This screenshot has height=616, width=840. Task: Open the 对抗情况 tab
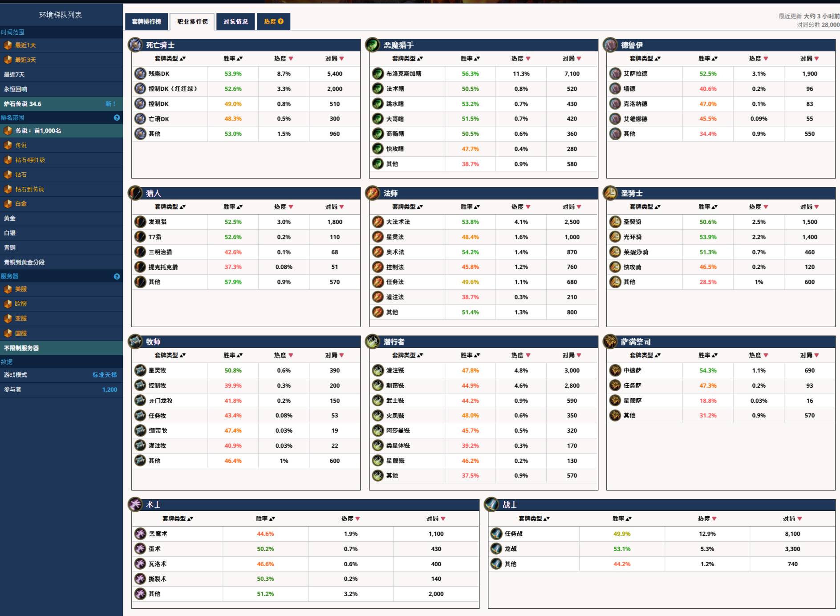point(235,21)
